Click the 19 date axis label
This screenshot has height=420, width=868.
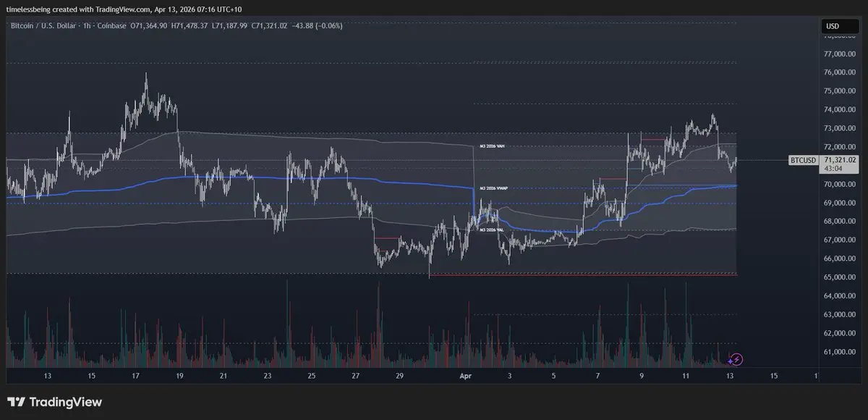click(179, 377)
